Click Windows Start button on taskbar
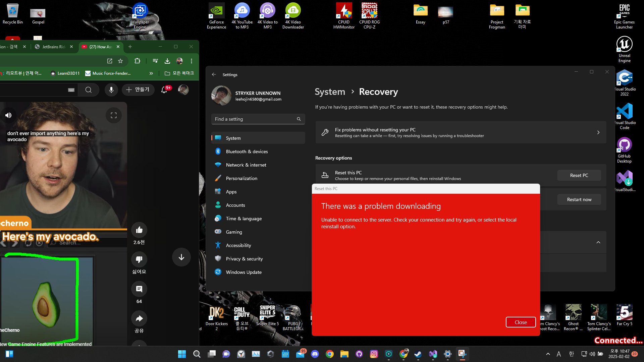 coord(182,354)
